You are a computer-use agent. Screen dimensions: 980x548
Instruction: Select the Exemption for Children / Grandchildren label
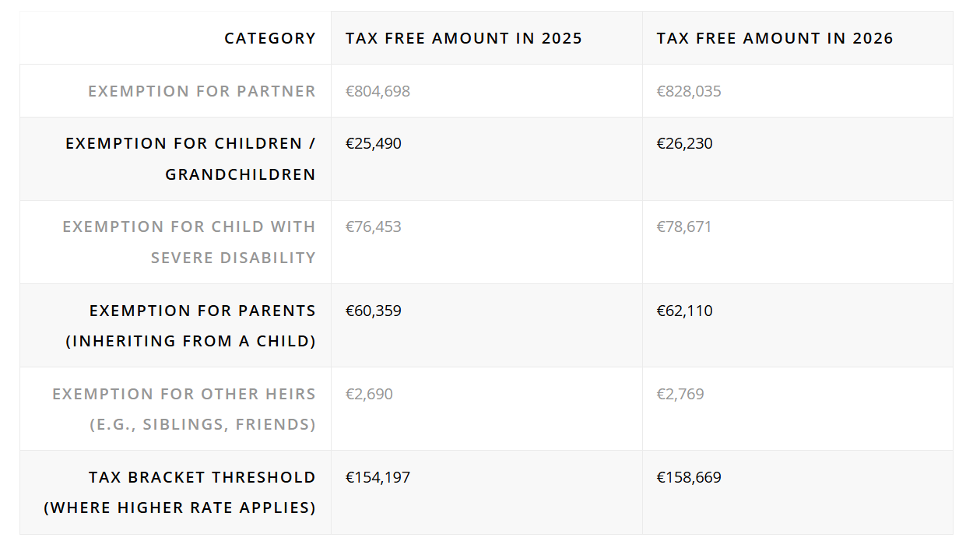(x=191, y=159)
